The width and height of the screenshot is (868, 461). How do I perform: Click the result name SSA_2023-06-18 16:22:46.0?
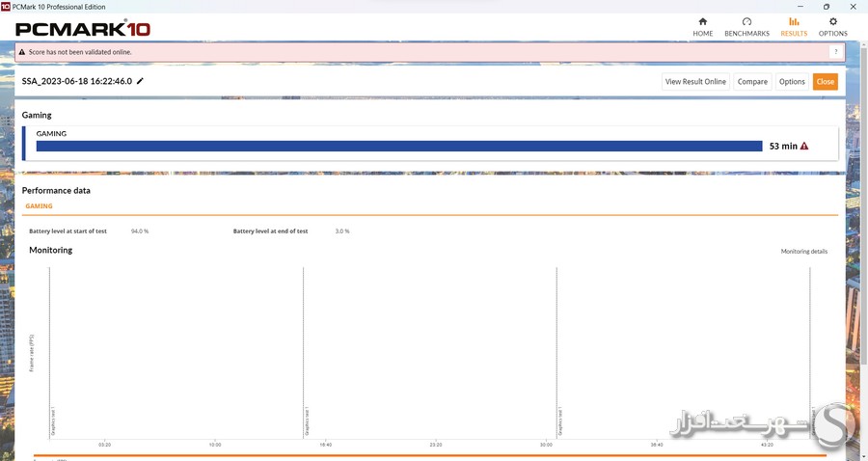pyautogui.click(x=77, y=81)
